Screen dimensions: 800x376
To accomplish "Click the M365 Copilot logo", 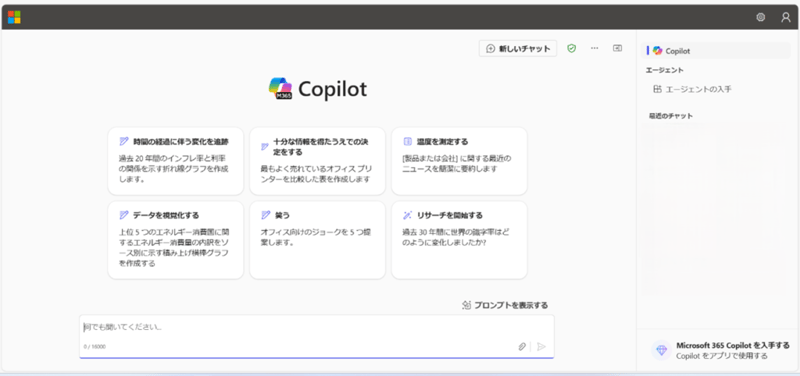I will pyautogui.click(x=281, y=89).
